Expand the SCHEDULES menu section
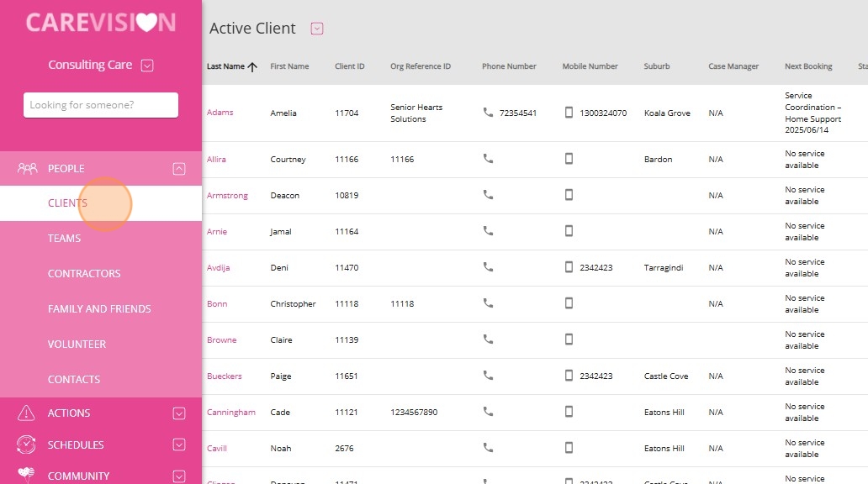 (x=179, y=445)
